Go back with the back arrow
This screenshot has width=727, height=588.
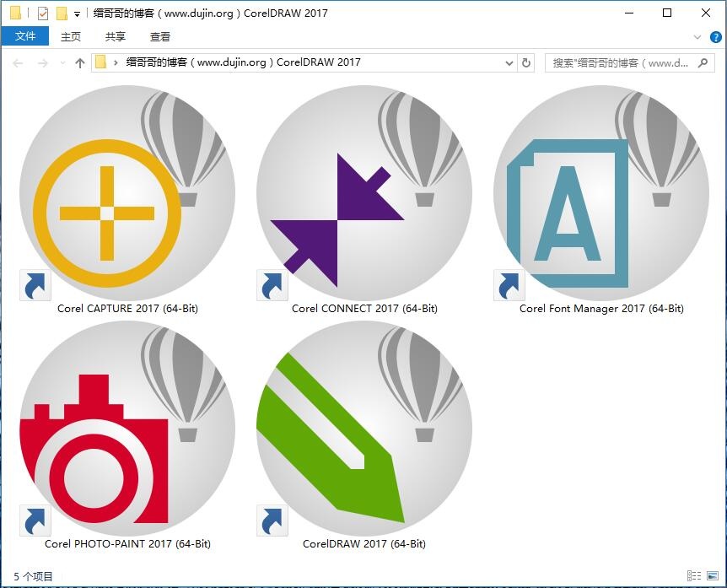(18, 63)
